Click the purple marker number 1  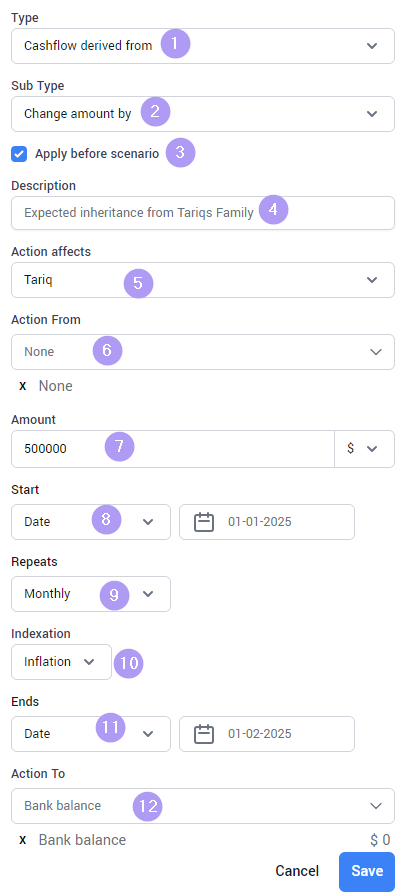click(x=175, y=43)
